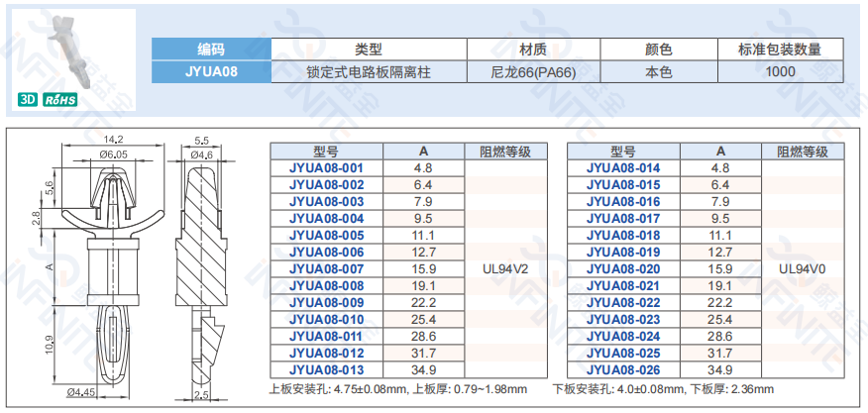
Task: Click the 标准包装数量 column header
Action: [778, 49]
